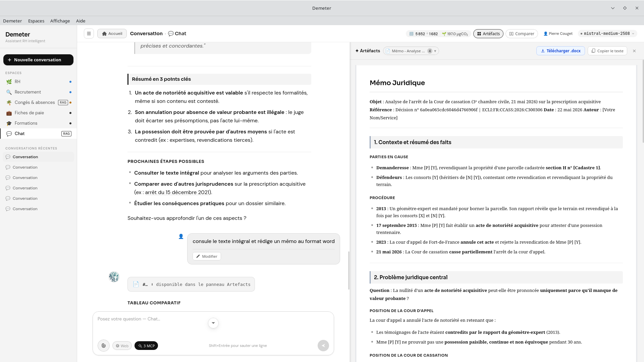This screenshot has width=644, height=362.
Task: Open the arrêt du 15 décembre 2021 link
Action: click(178, 192)
